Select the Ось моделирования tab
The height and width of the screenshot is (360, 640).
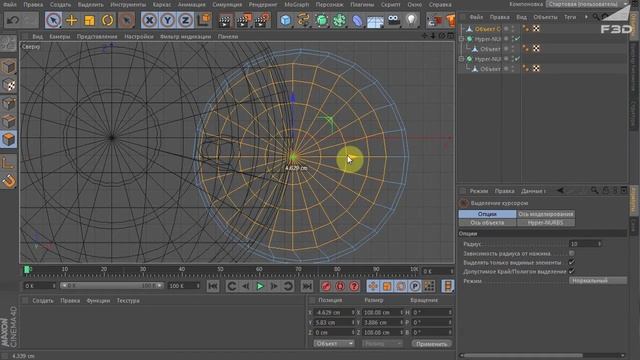(x=546, y=214)
